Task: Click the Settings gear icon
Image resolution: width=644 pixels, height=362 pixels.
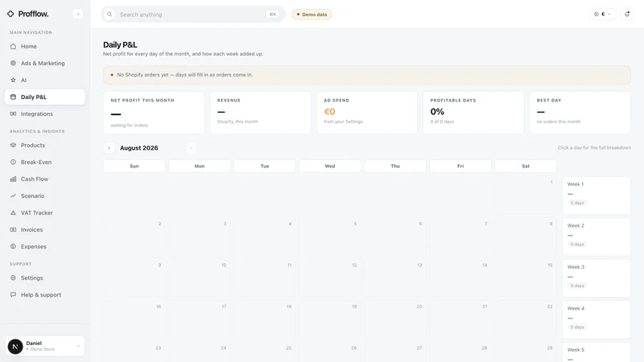Action: (13, 278)
